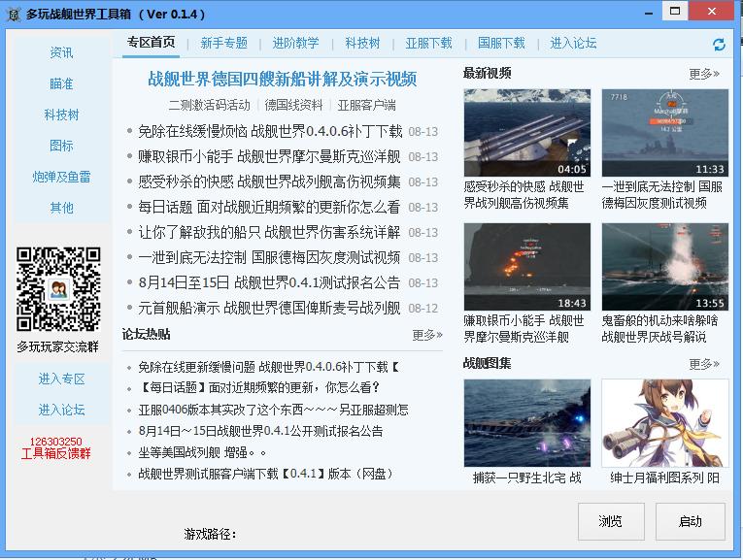Image resolution: width=743 pixels, height=560 pixels.
Task: Open 二测激活码活动 link
Action: coord(209,105)
